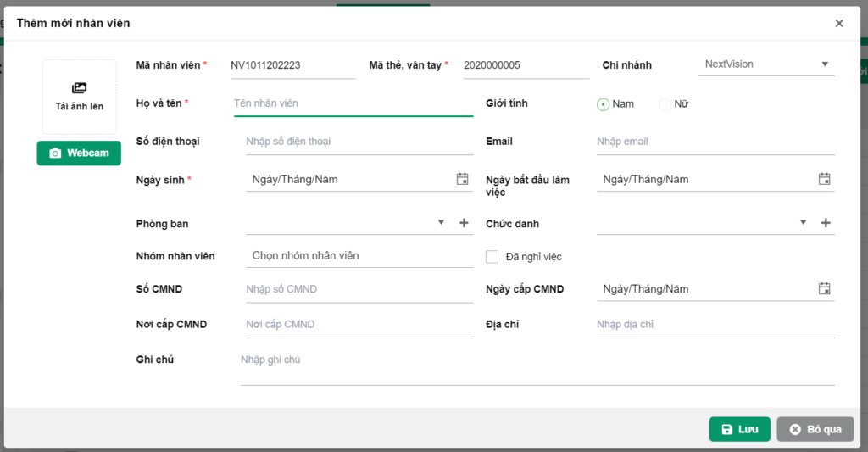Click the Nhập email input field
The height and width of the screenshot is (452, 868).
click(x=715, y=142)
